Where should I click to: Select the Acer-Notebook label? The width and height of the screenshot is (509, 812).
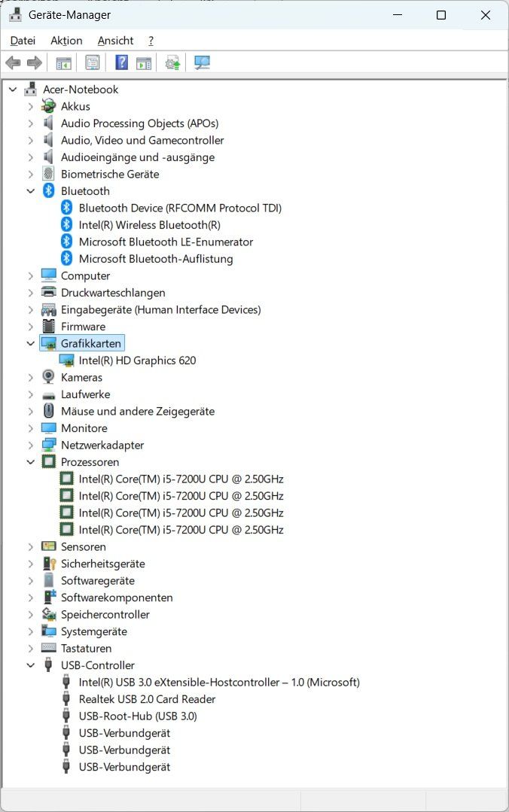81,90
